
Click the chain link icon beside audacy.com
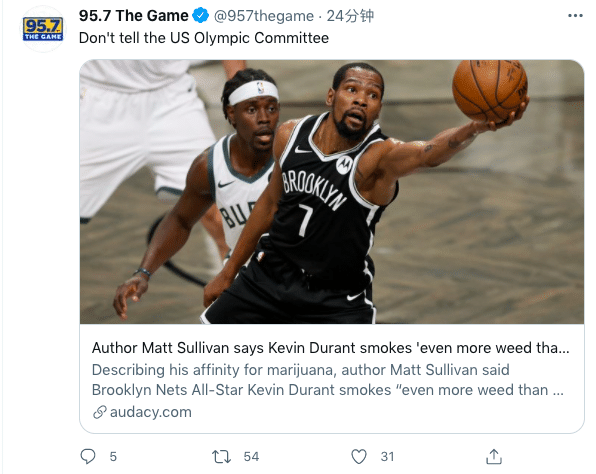pos(100,412)
